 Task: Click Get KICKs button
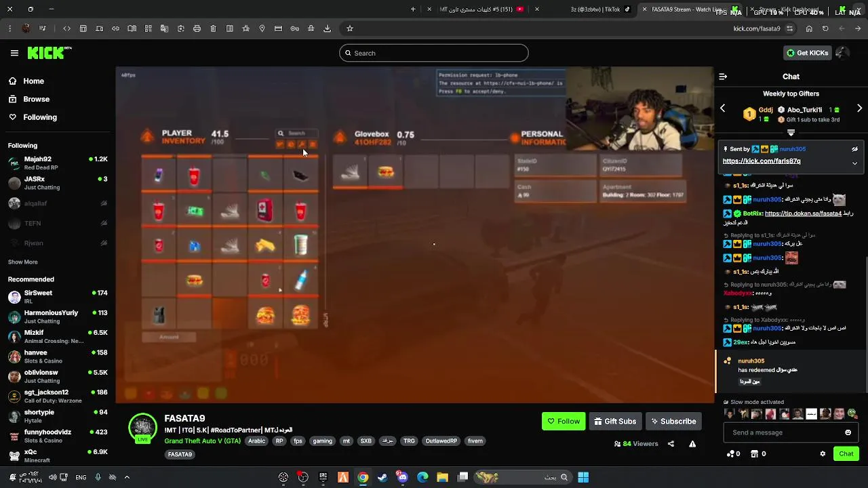click(807, 53)
